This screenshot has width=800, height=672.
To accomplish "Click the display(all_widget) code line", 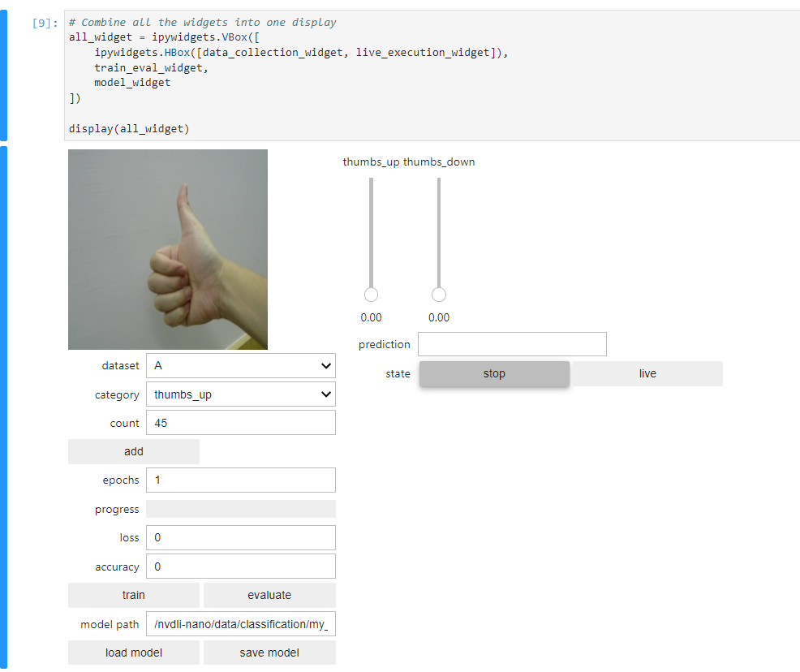I will 129,128.
